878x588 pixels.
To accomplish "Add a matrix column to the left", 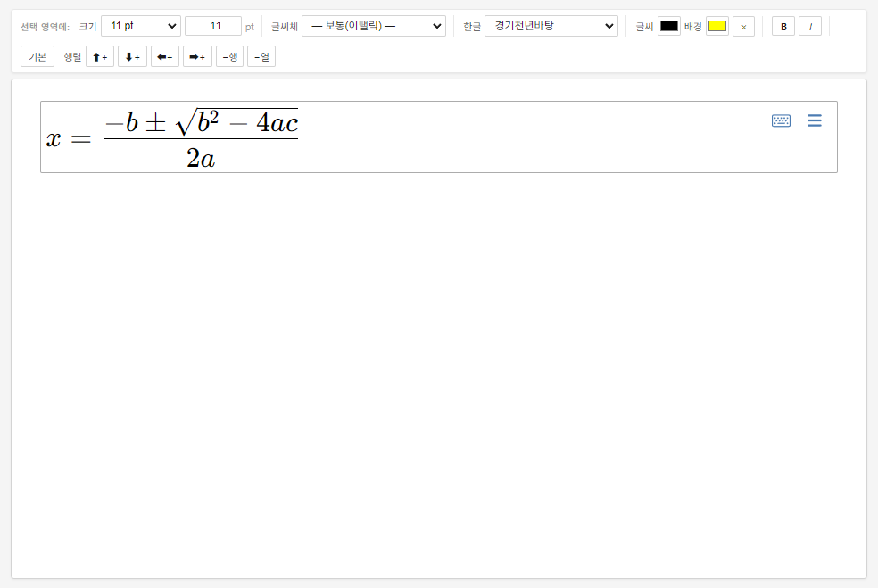I will click(x=164, y=56).
